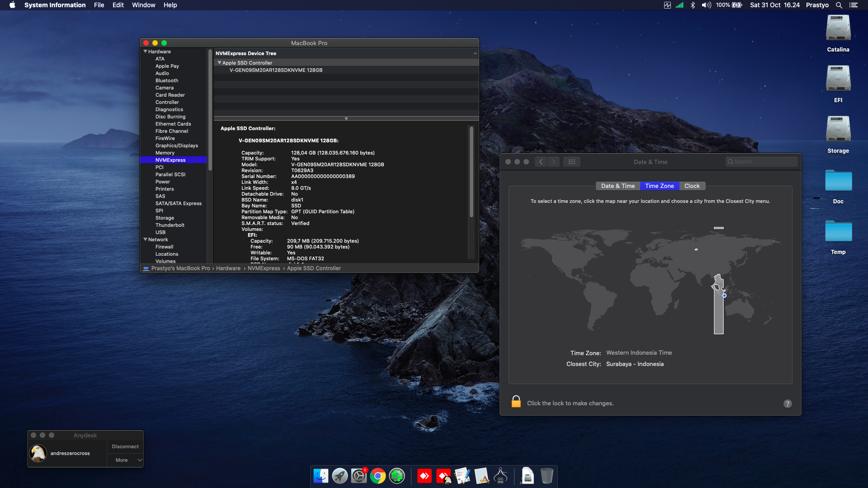This screenshot has width=868, height=488.
Task: Click the split-pane divider handle dot
Action: 346,118
